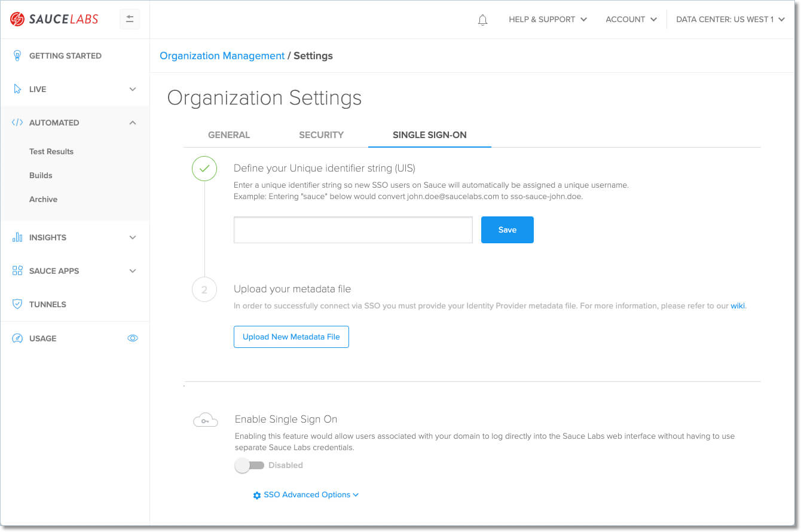
Task: Click the Save button
Action: point(507,230)
